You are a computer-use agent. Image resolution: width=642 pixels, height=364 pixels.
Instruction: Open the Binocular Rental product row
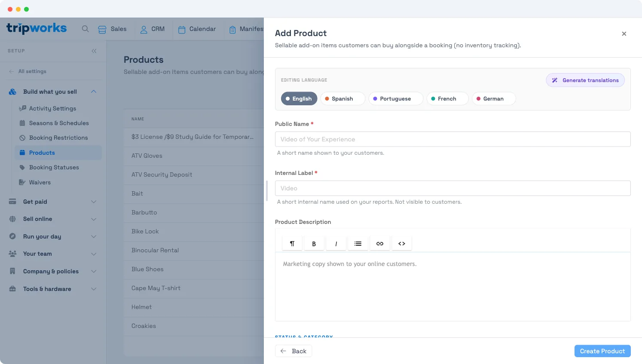pyautogui.click(x=194, y=250)
